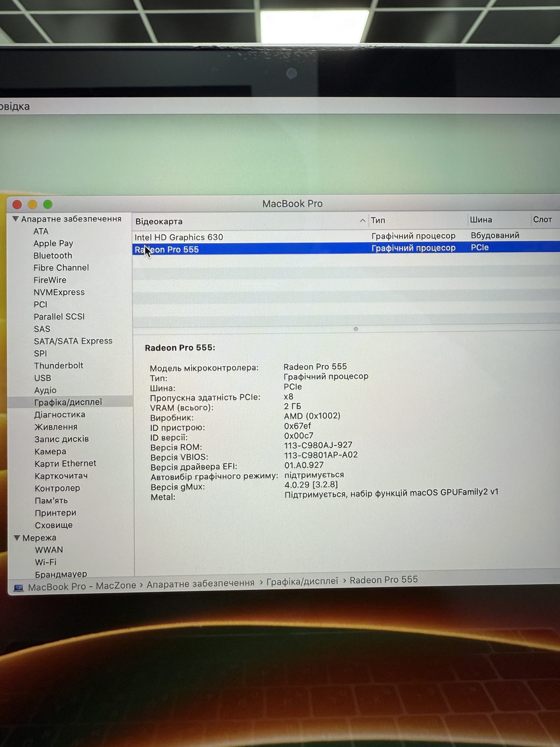Select Пам'ять in the sidebar

(x=51, y=500)
